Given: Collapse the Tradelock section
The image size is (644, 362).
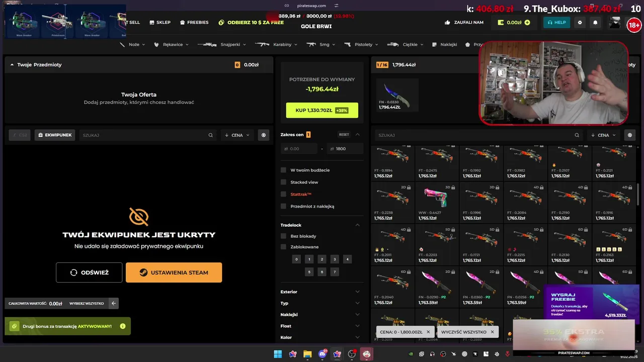Looking at the screenshot, I should click(358, 225).
